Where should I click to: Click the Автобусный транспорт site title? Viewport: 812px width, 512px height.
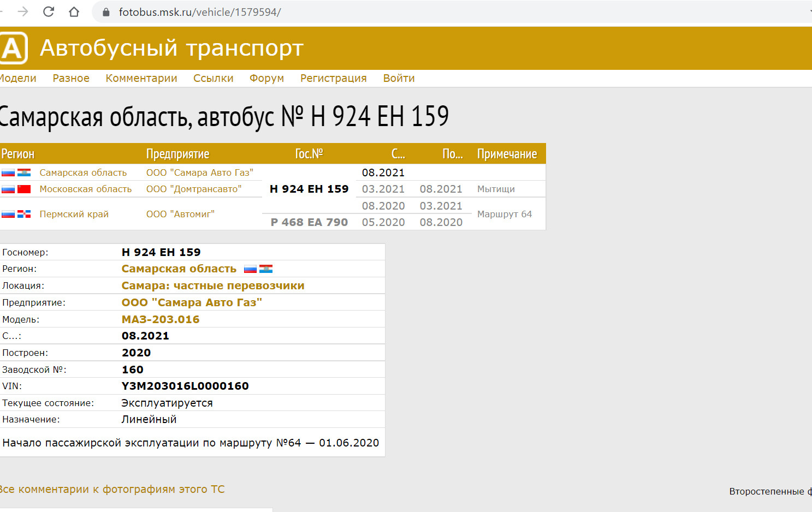pyautogui.click(x=171, y=48)
